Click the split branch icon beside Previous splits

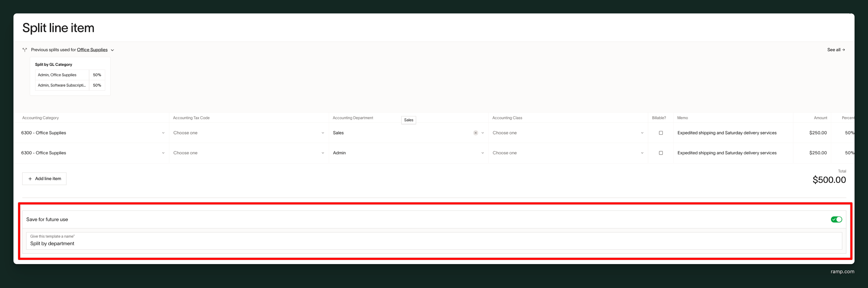click(x=25, y=50)
